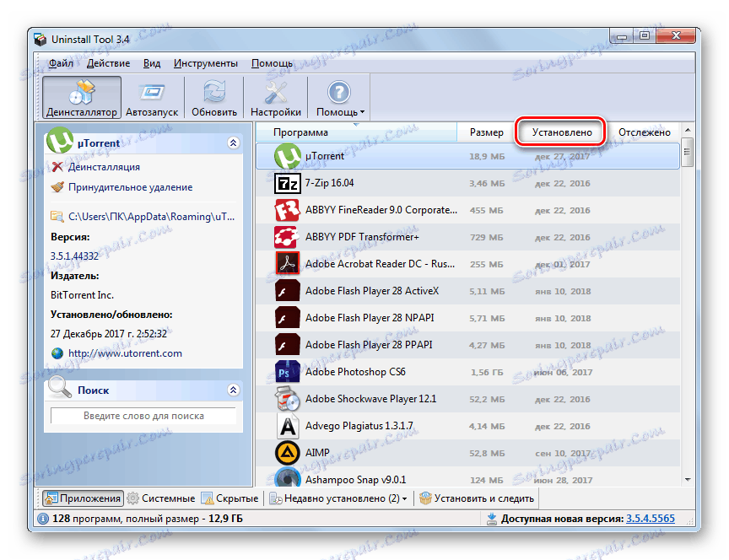Click the июн 28, 2017 date cell

[563, 480]
